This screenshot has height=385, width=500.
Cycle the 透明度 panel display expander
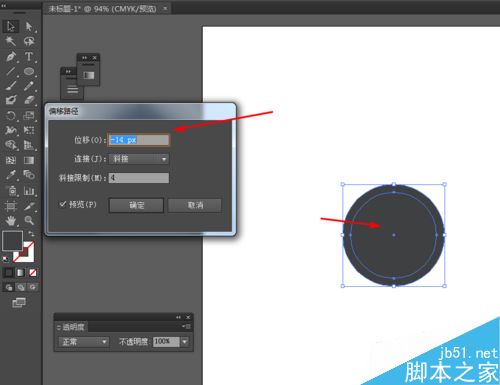[x=59, y=327]
